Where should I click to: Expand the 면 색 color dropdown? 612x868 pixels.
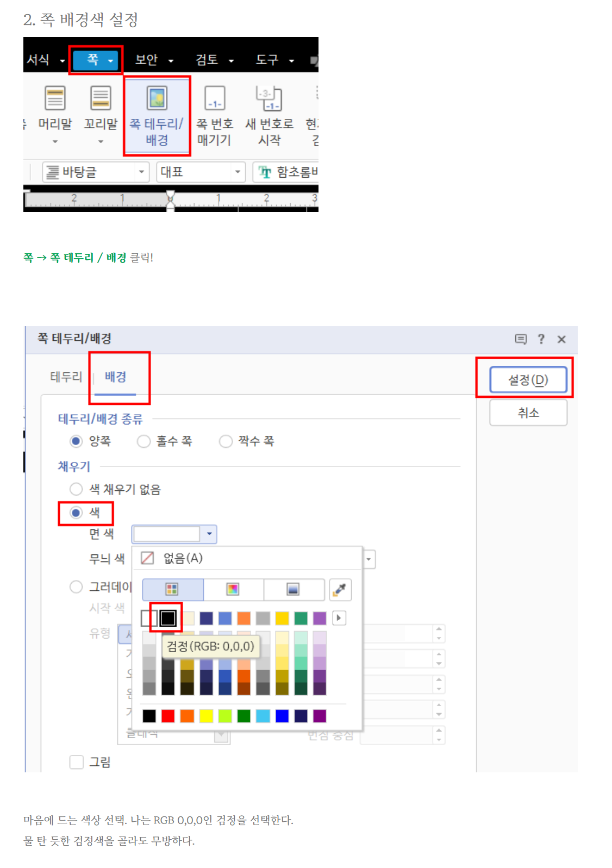[174, 534]
